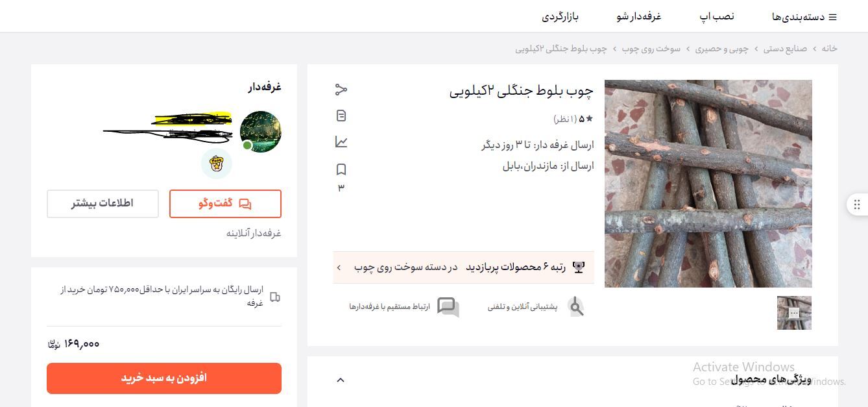The width and height of the screenshot is (868, 407).
Task: Click the اطلاعات بیشتر button
Action: click(102, 203)
